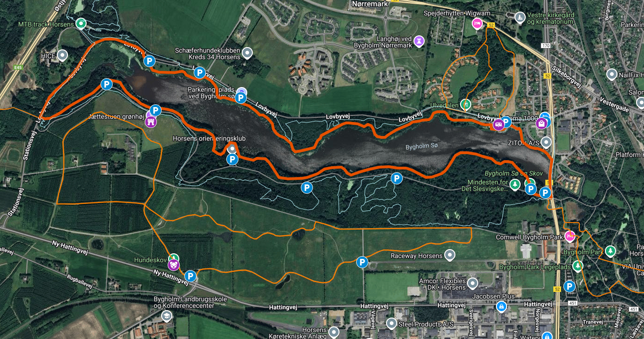The image size is (644, 339).
Task: Open the Schæferhundeklubben Kreds 34 Horsens pin
Action: 248,53
